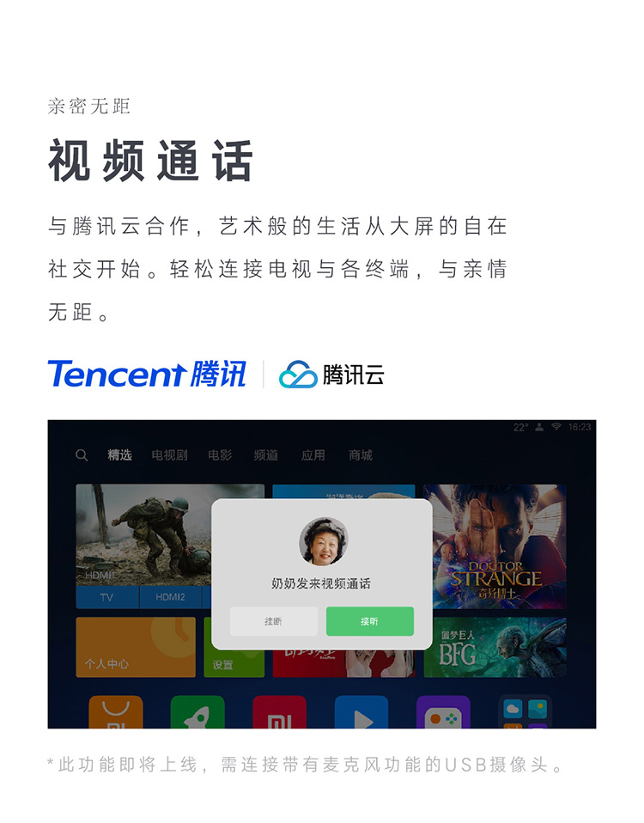Click the 挂断 hang up button
Screen dimensions: 644x823
(x=274, y=621)
